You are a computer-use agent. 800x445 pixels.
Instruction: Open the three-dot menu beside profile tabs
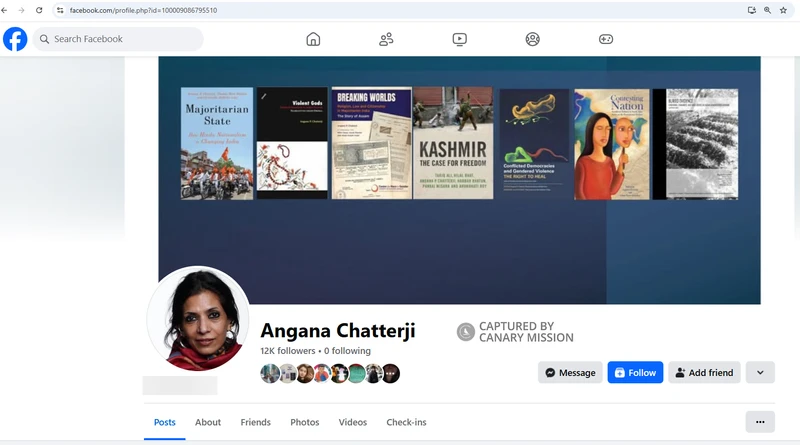760,422
